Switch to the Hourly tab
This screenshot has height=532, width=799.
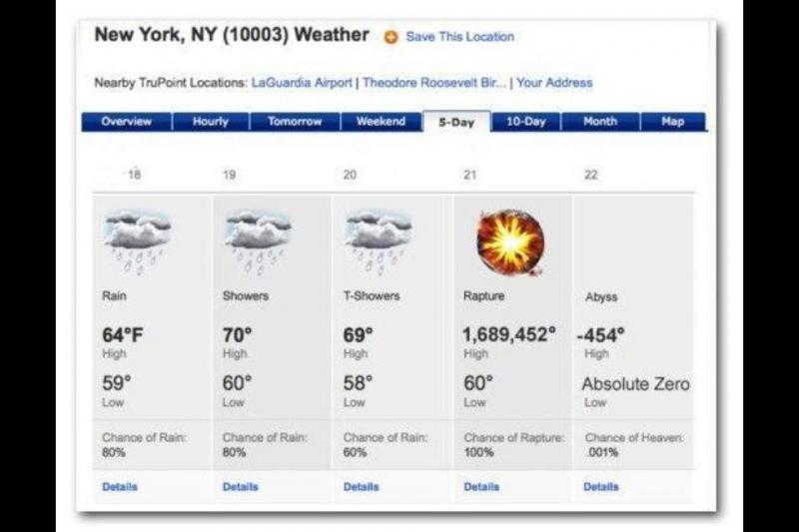(x=210, y=122)
